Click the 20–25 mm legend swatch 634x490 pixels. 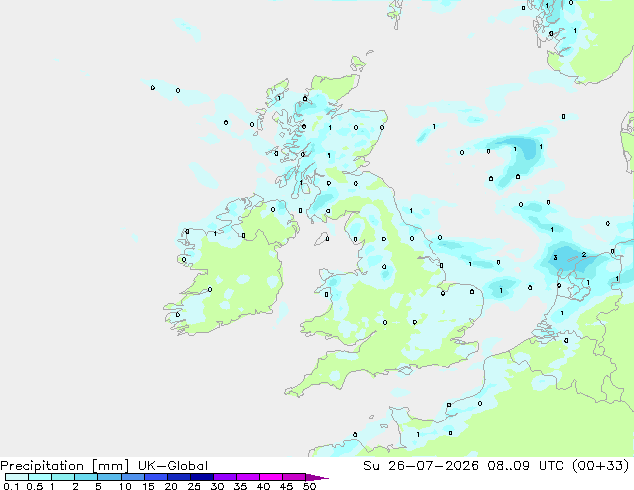[179, 477]
